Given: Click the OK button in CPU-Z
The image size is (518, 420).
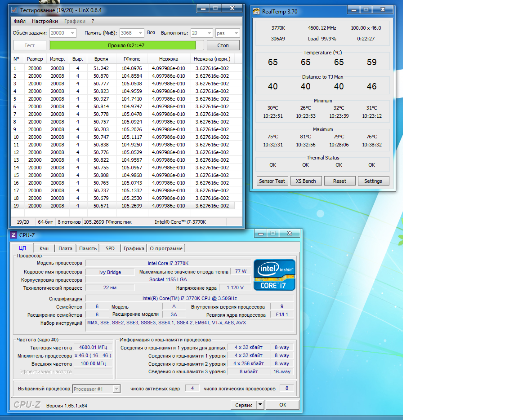Looking at the screenshot, I should (x=282, y=405).
